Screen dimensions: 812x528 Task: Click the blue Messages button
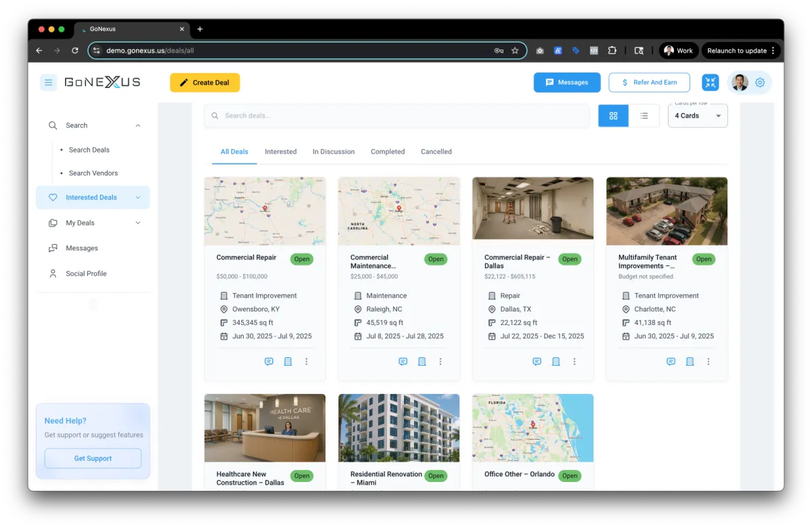coord(567,83)
